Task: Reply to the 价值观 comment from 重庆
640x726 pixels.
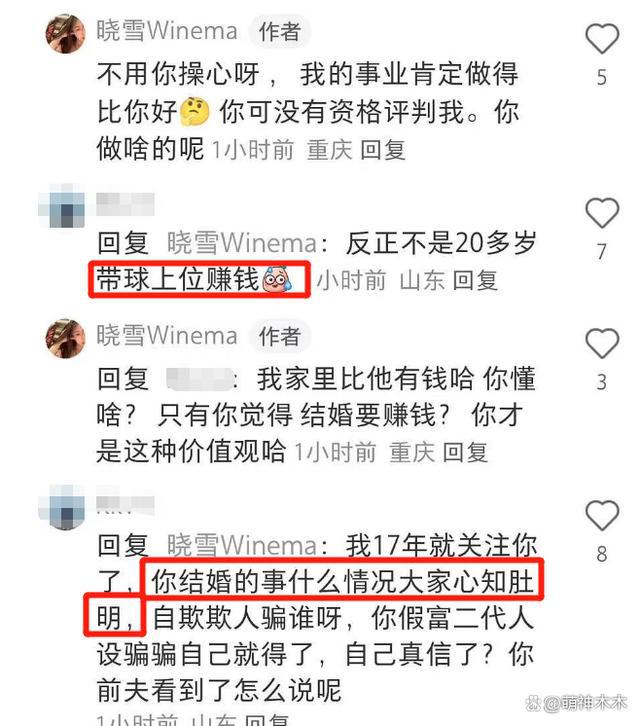Action: tap(465, 452)
